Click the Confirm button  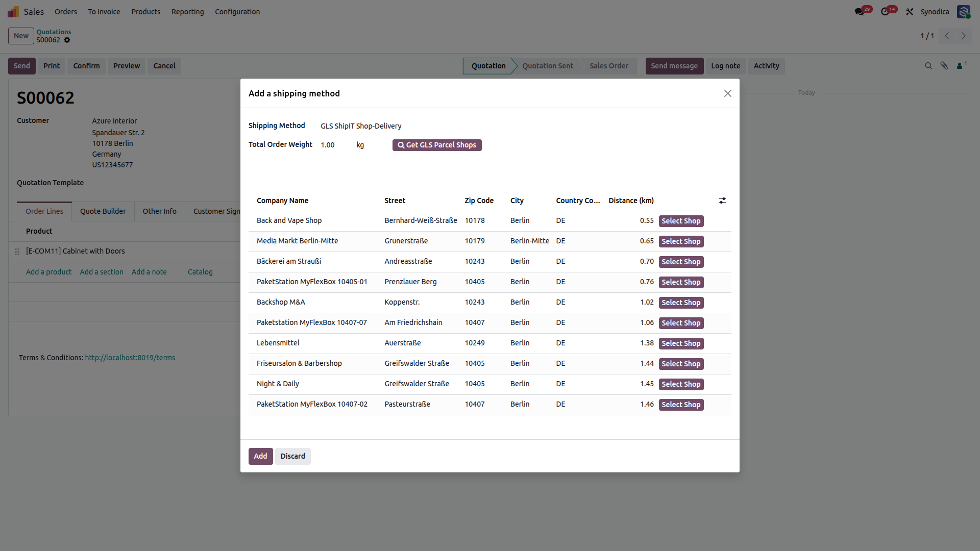[86, 66]
